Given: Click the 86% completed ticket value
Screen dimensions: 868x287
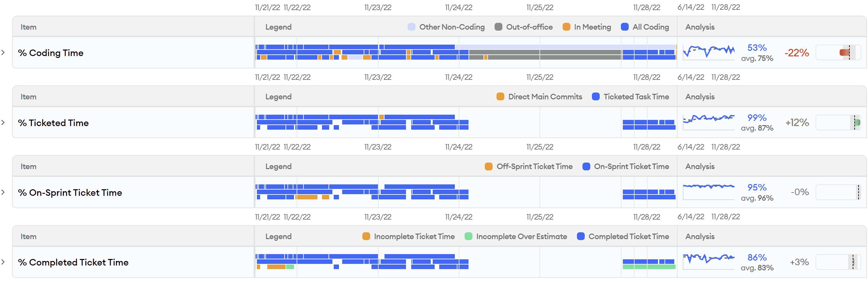Looking at the screenshot, I should click(757, 258).
